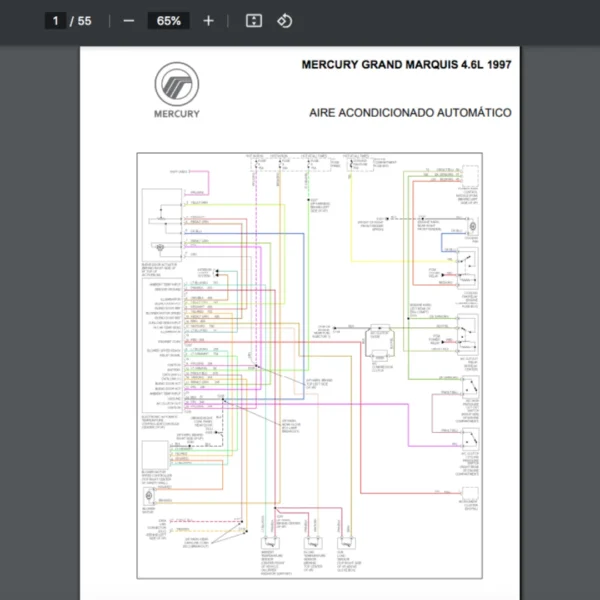Click the circular motor symbol at upper right
600x600 pixels.
pyautogui.click(x=470, y=227)
